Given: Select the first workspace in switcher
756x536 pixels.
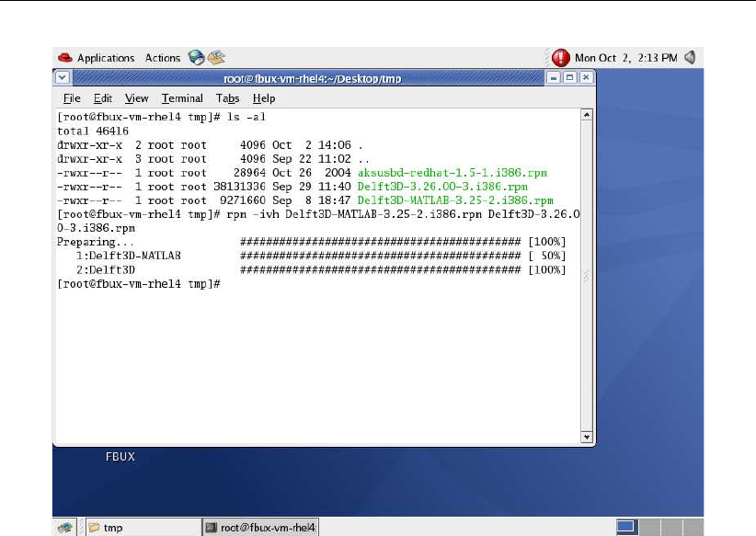Looking at the screenshot, I should 627,527.
